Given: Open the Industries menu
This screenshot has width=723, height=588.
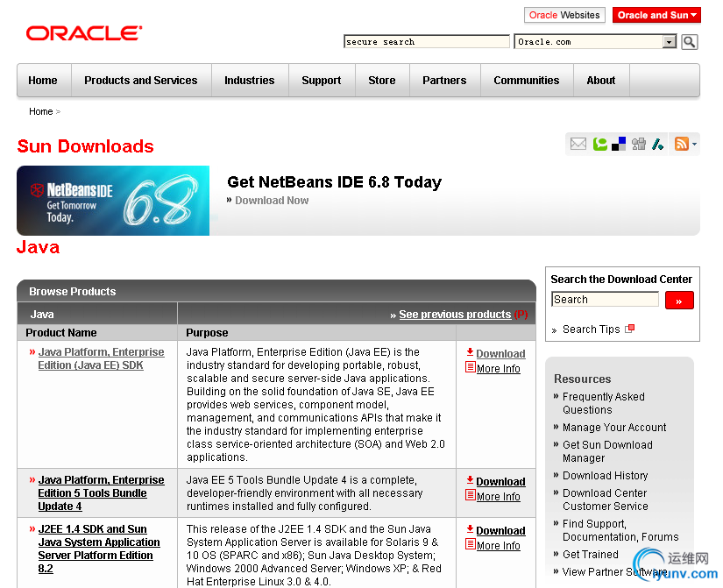Looking at the screenshot, I should click(250, 81).
